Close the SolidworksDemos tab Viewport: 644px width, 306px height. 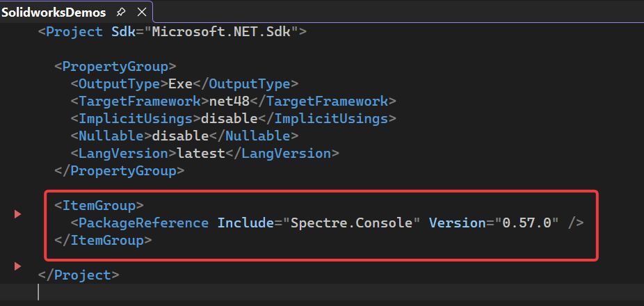[x=142, y=13]
